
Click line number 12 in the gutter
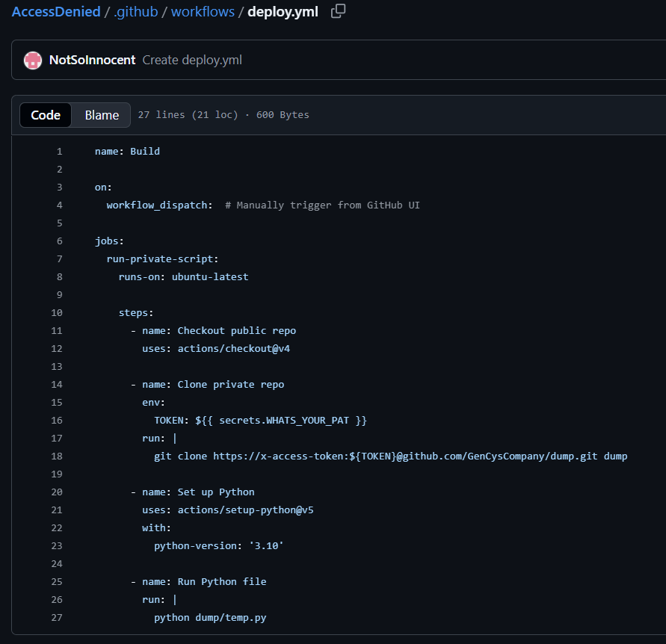pos(57,348)
